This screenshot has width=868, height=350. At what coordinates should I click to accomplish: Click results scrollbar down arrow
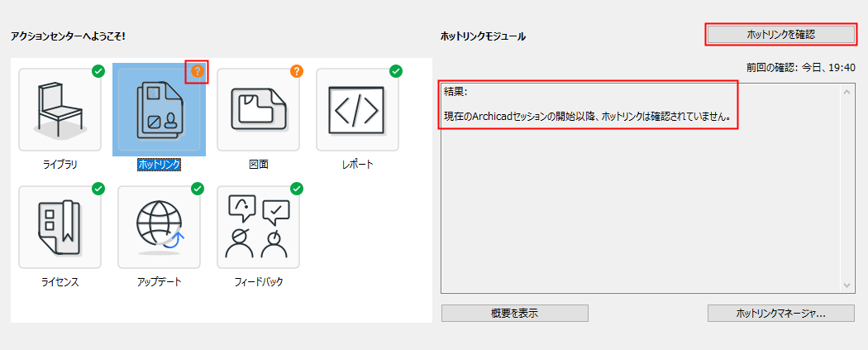coord(847,285)
